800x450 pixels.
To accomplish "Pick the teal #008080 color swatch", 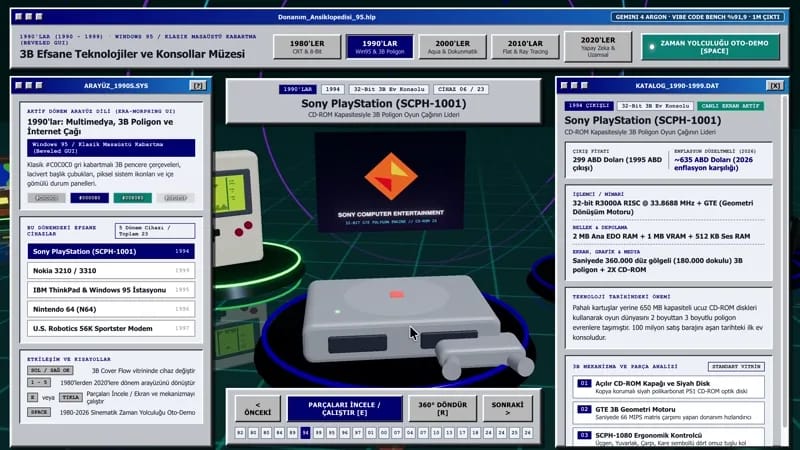I will 133,198.
